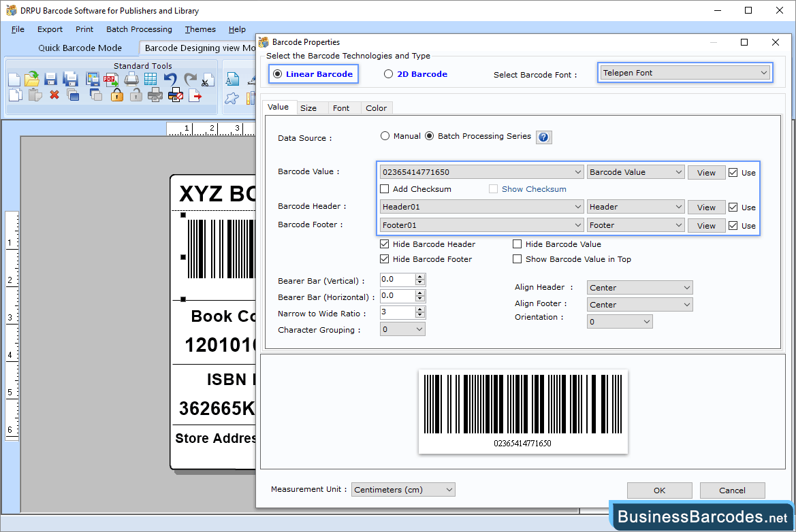Choose the Manual data source option
The width and height of the screenshot is (796, 532).
coord(385,136)
